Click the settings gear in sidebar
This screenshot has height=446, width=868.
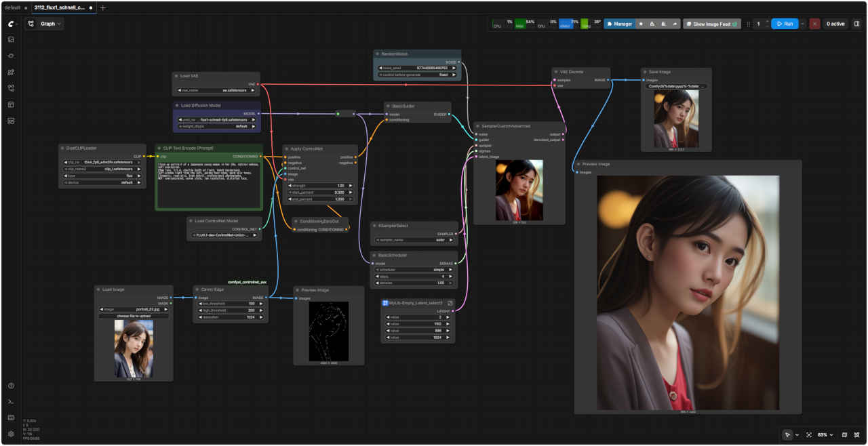(11, 434)
